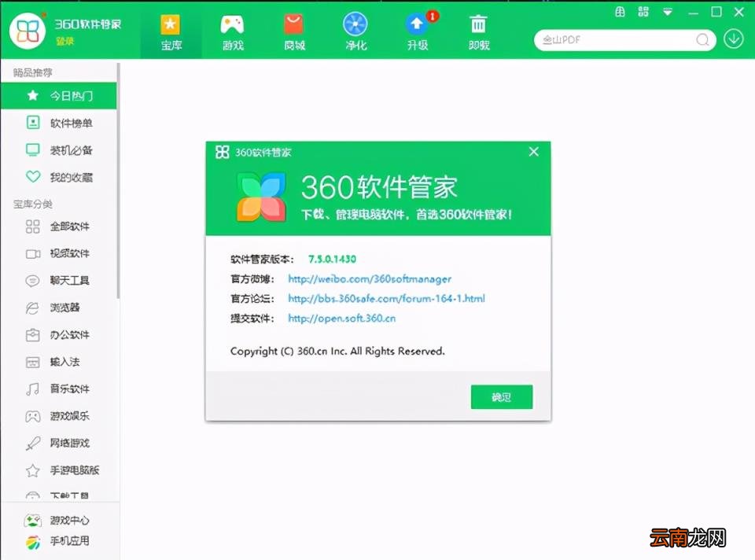This screenshot has width=755, height=560.
Task: Click the 360 软件管家 logo avatar
Action: pyautogui.click(x=28, y=31)
